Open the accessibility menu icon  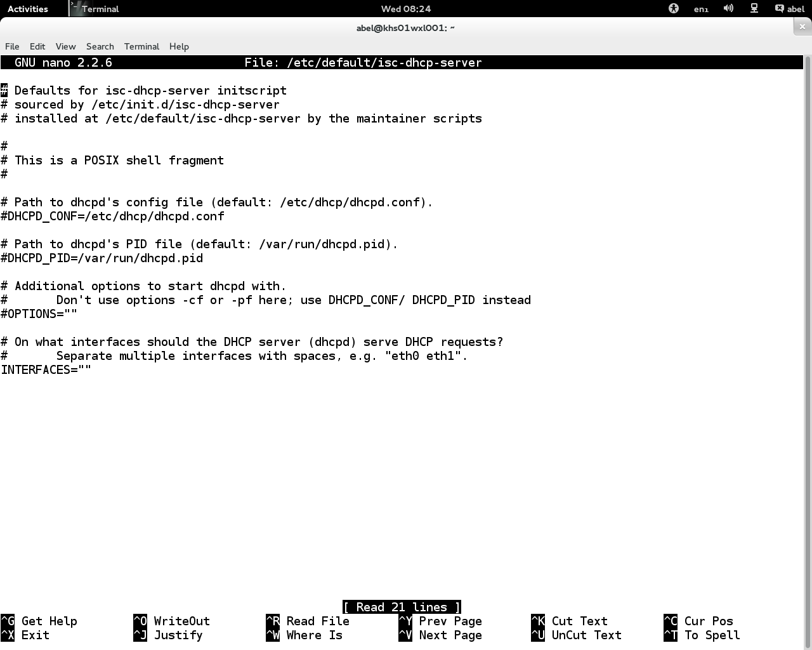[674, 8]
